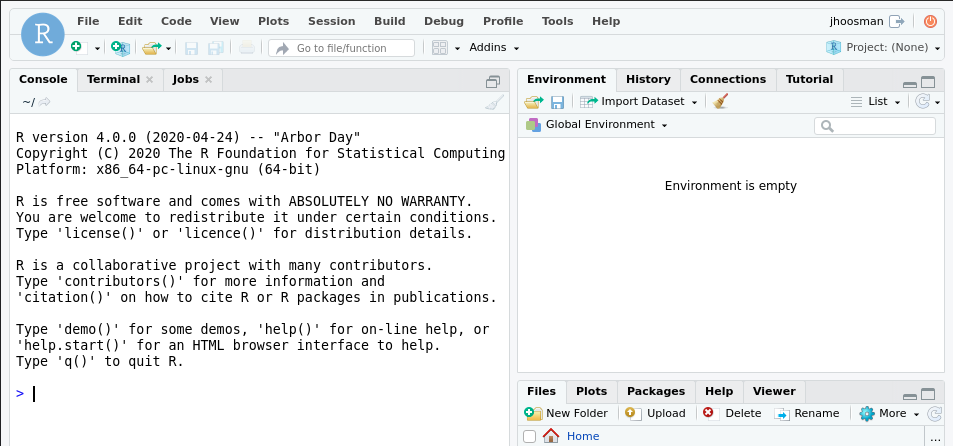Click the Print document icon
This screenshot has width=953, height=446.
(x=247, y=47)
